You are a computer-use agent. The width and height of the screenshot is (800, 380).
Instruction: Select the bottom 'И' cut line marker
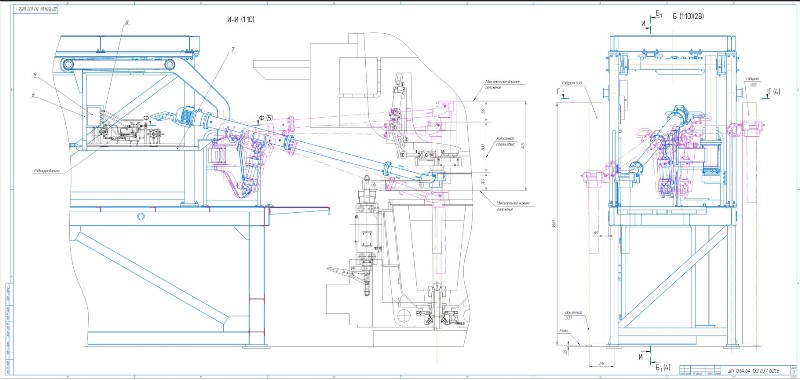coord(644,357)
